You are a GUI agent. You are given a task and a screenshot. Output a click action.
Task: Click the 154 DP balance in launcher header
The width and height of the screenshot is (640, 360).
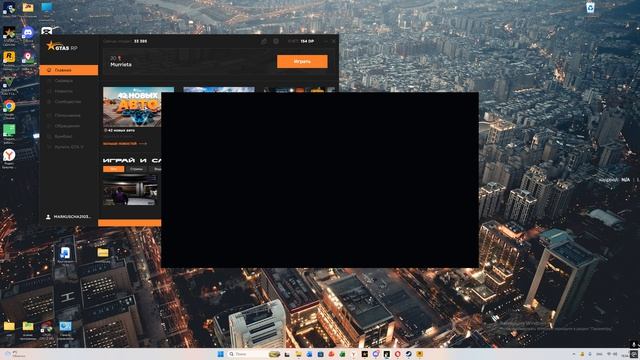point(307,41)
